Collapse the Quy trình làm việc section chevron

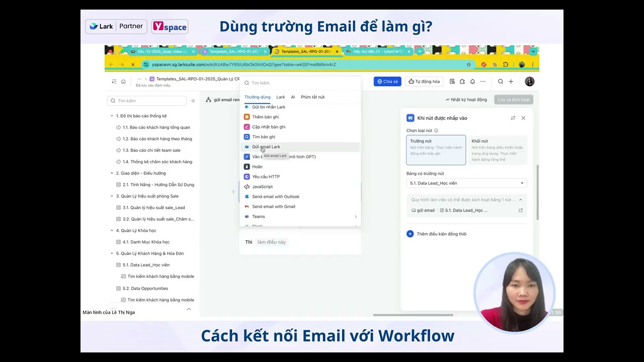pyautogui.click(x=521, y=200)
